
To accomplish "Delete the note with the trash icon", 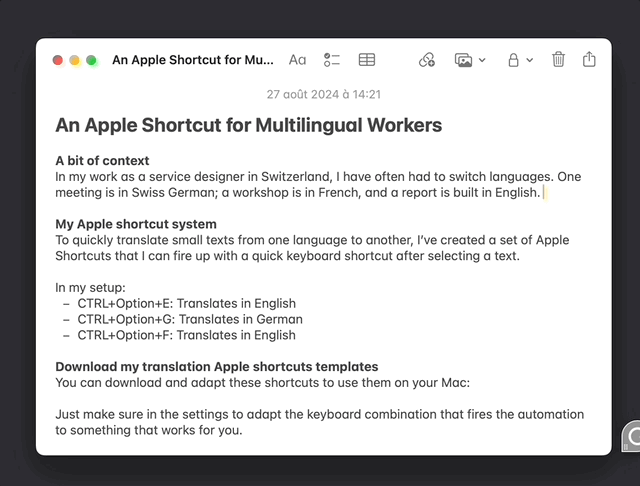I will click(x=559, y=60).
